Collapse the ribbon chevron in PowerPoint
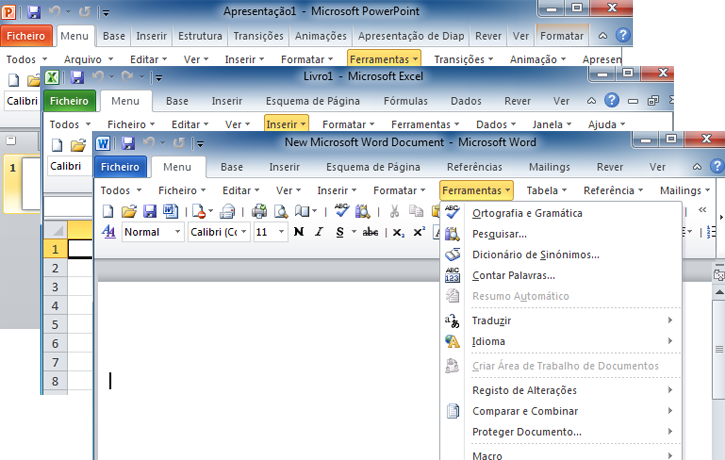This screenshot has height=460, width=725. (602, 36)
